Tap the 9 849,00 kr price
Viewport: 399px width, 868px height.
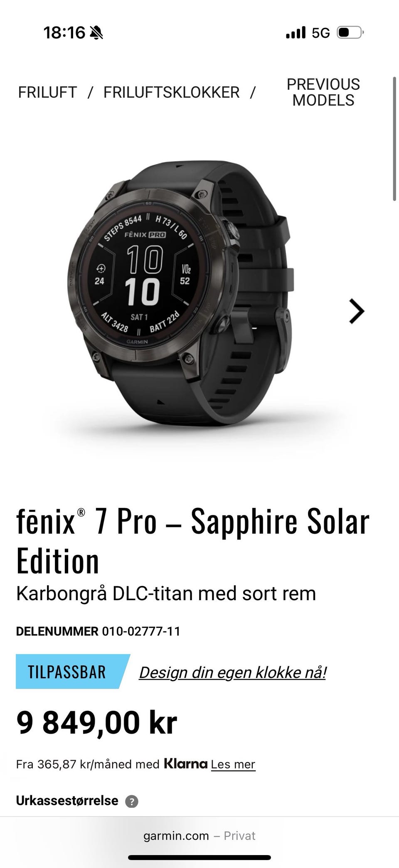(x=96, y=723)
